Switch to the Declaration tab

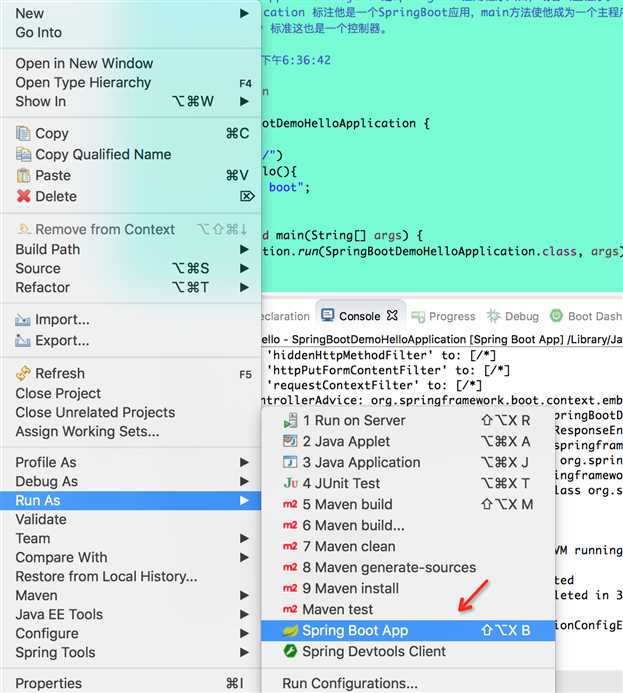click(x=286, y=316)
